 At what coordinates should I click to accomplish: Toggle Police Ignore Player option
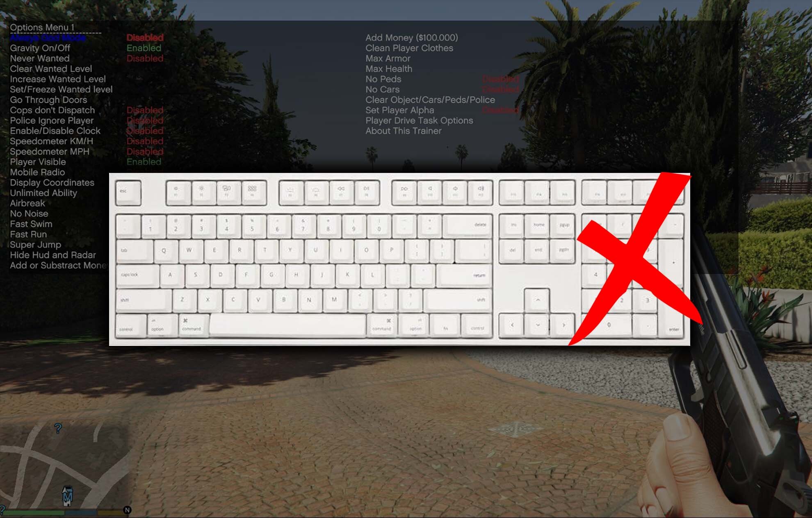click(x=52, y=120)
